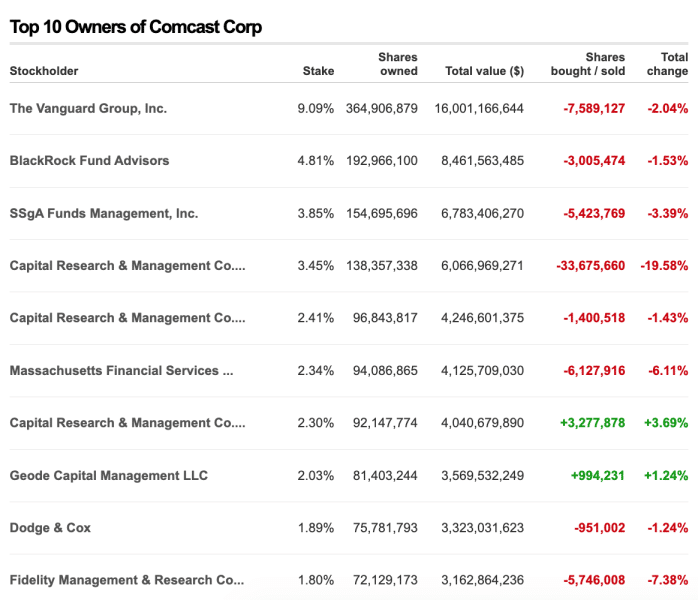The height and width of the screenshot is (600, 698).
Task: Select the Top 10 Owners of Comcast Corp title
Action: click(136, 27)
